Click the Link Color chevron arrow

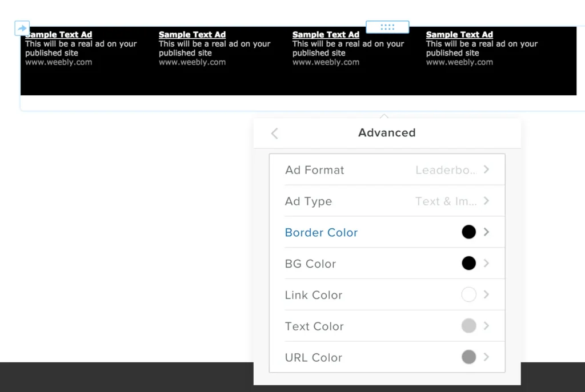click(x=486, y=295)
